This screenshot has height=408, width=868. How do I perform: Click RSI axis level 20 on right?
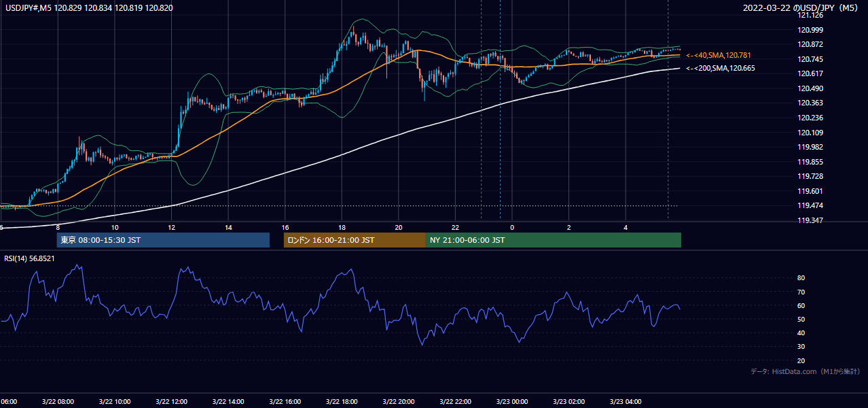point(801,360)
